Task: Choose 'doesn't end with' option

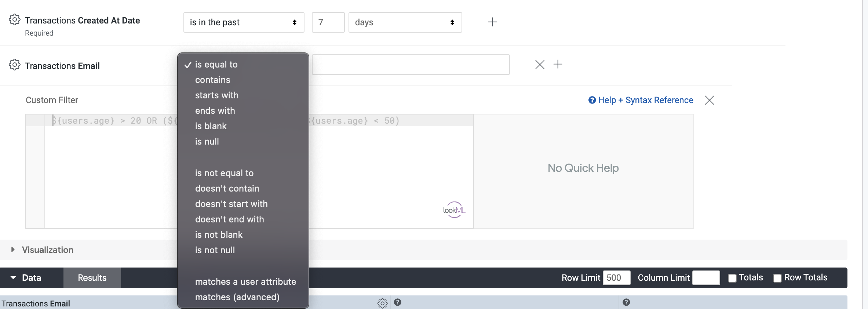Action: (243, 219)
